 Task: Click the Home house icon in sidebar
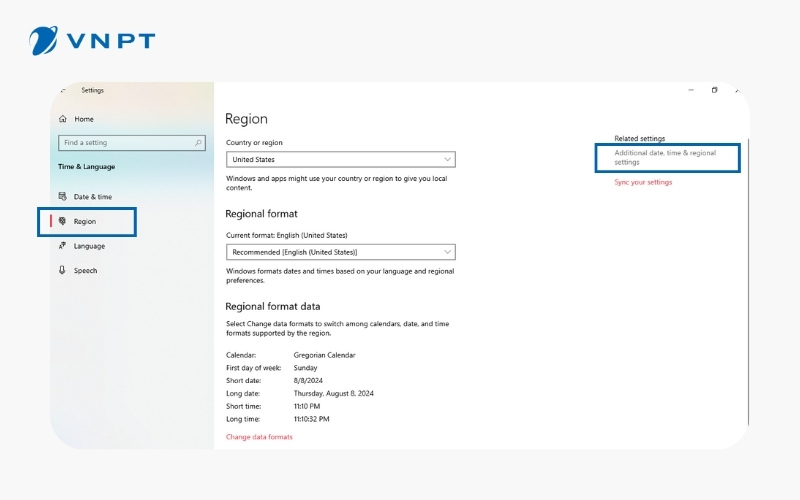[x=63, y=119]
